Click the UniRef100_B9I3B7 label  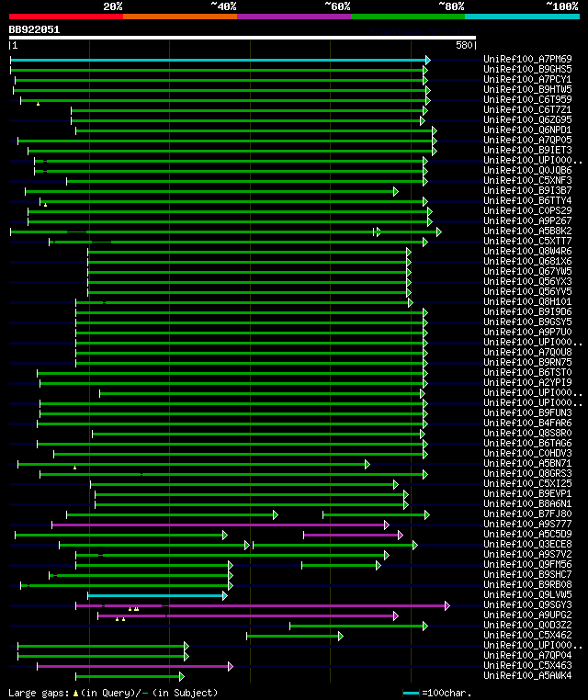(x=527, y=191)
